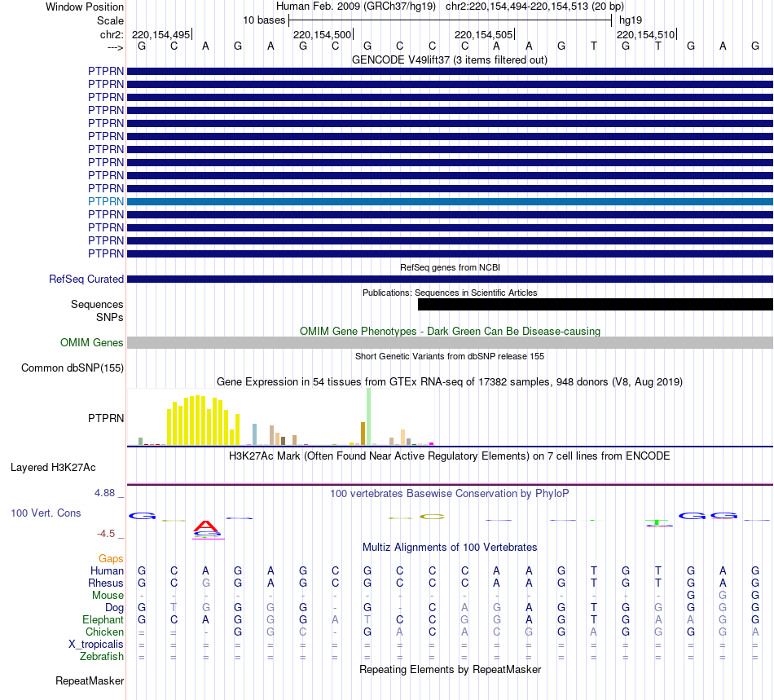Click the PTPRN label beside GTEx chart
The width and height of the screenshot is (774, 700).
[x=106, y=418]
